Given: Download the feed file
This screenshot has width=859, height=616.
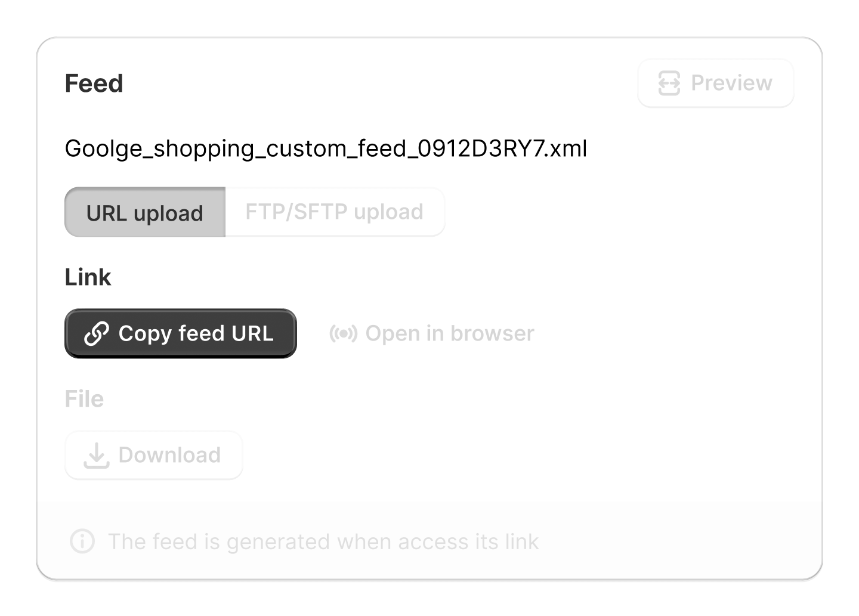Looking at the screenshot, I should (x=154, y=456).
